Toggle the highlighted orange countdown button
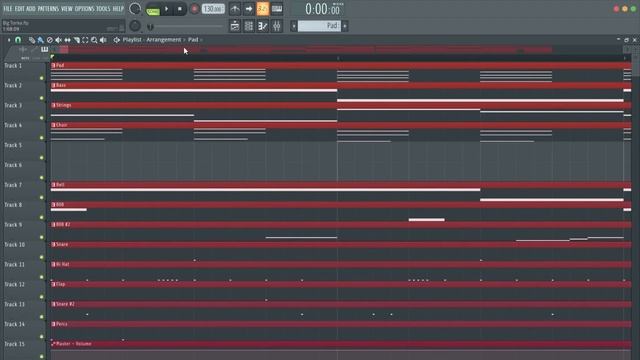 pyautogui.click(x=262, y=9)
